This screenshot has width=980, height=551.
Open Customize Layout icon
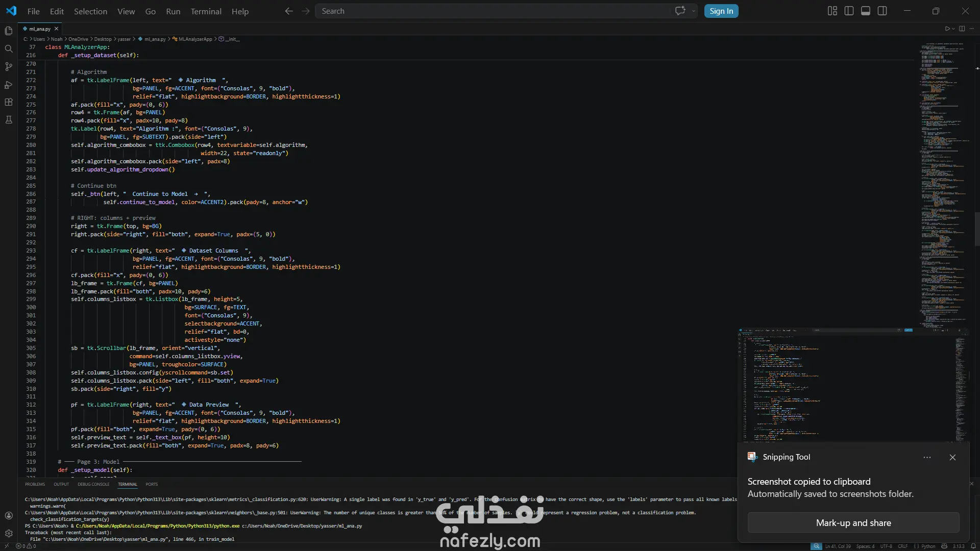tap(832, 11)
